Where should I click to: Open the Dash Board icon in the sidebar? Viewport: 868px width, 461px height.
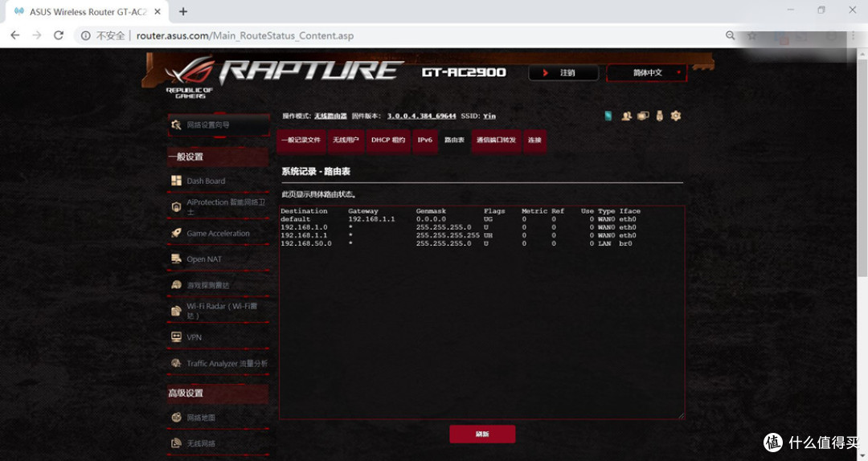176,181
